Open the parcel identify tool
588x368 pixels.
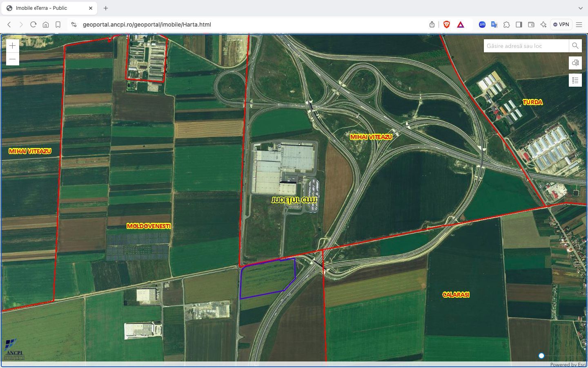(x=575, y=63)
